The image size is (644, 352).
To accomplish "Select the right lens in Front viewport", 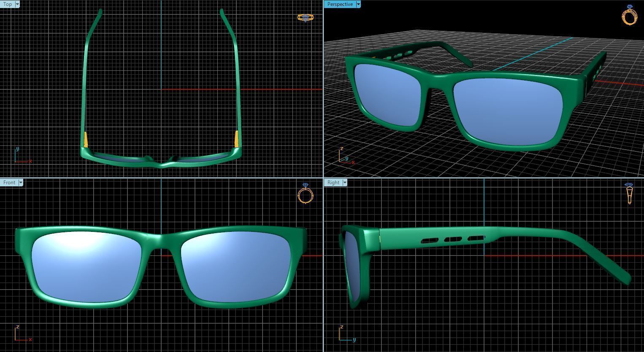I will pos(235,267).
